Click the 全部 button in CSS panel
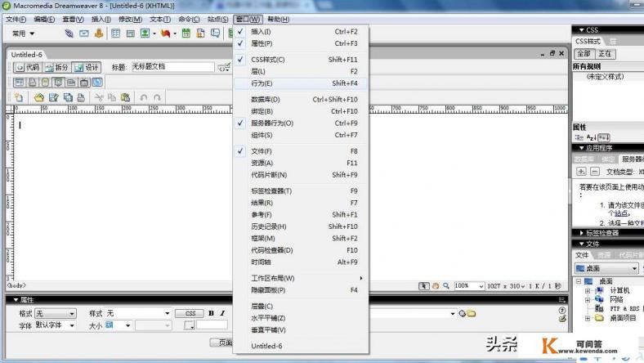The image size is (644, 363). click(584, 53)
